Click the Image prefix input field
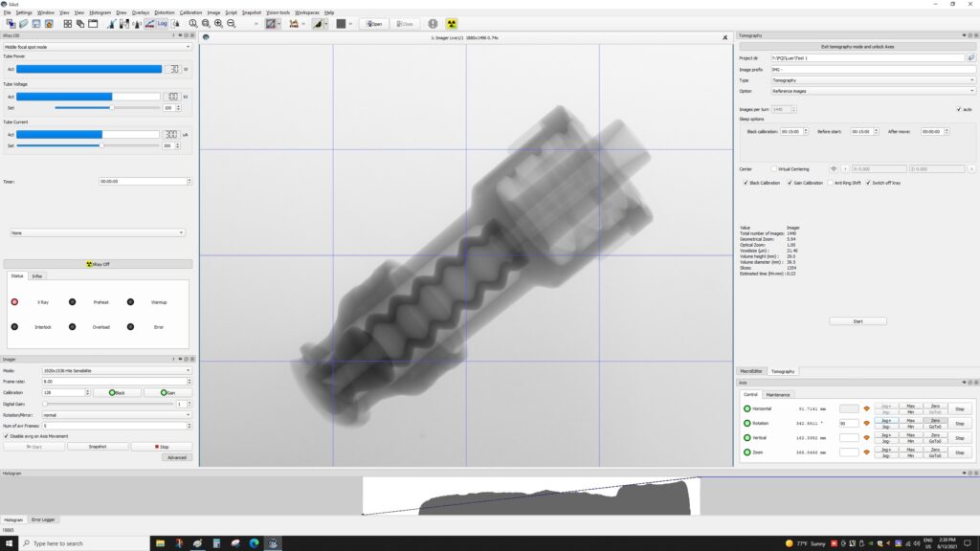The height and width of the screenshot is (551, 980). pos(873,69)
